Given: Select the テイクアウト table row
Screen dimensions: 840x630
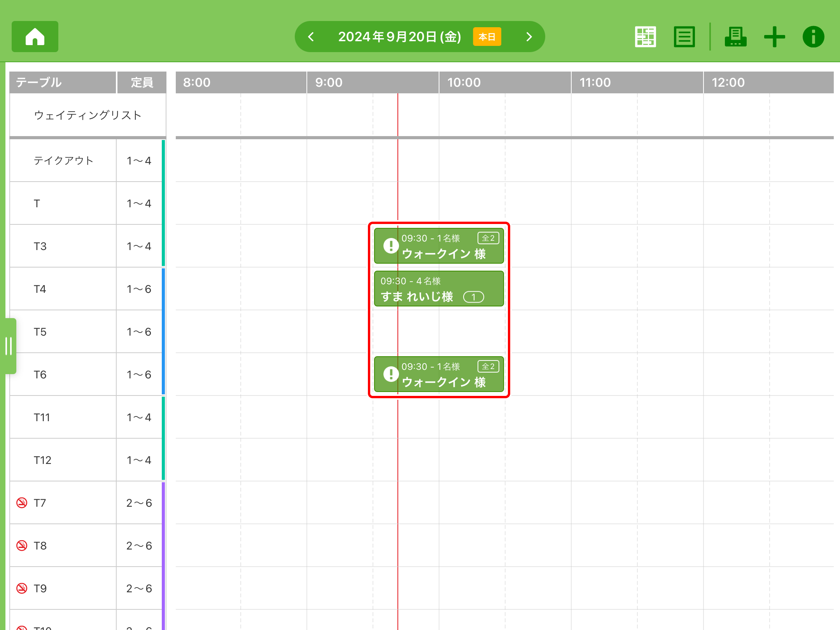Looking at the screenshot, I should pyautogui.click(x=63, y=161).
